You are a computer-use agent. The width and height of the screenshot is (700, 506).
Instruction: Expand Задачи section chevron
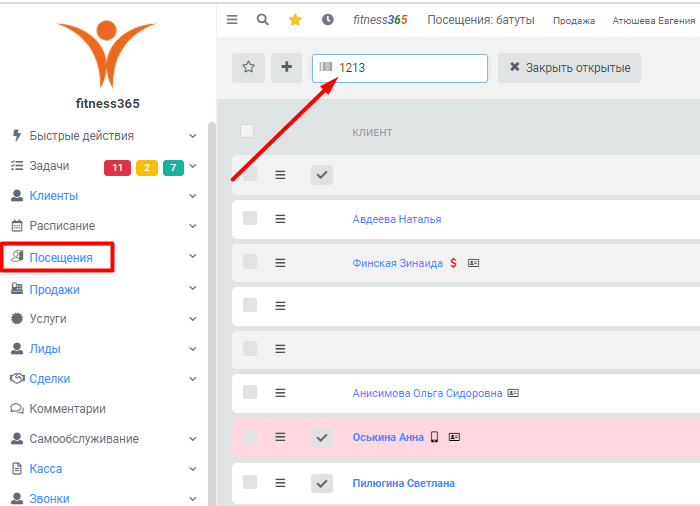pos(192,166)
